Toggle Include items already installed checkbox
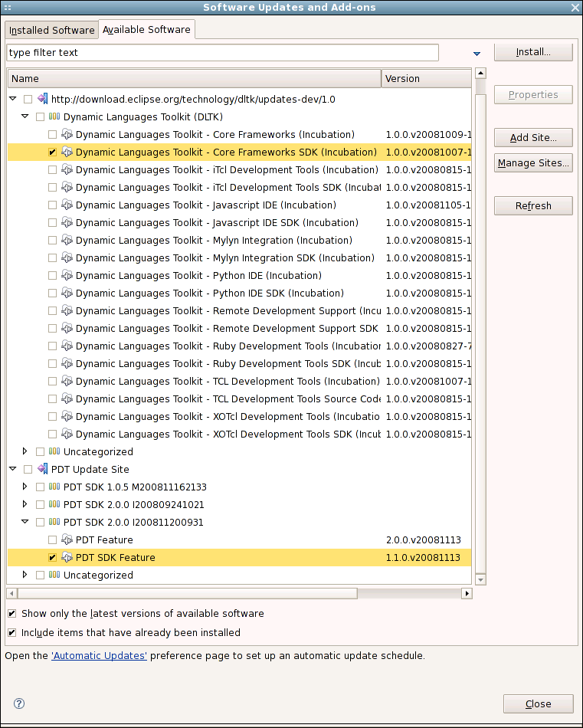 pyautogui.click(x=12, y=632)
